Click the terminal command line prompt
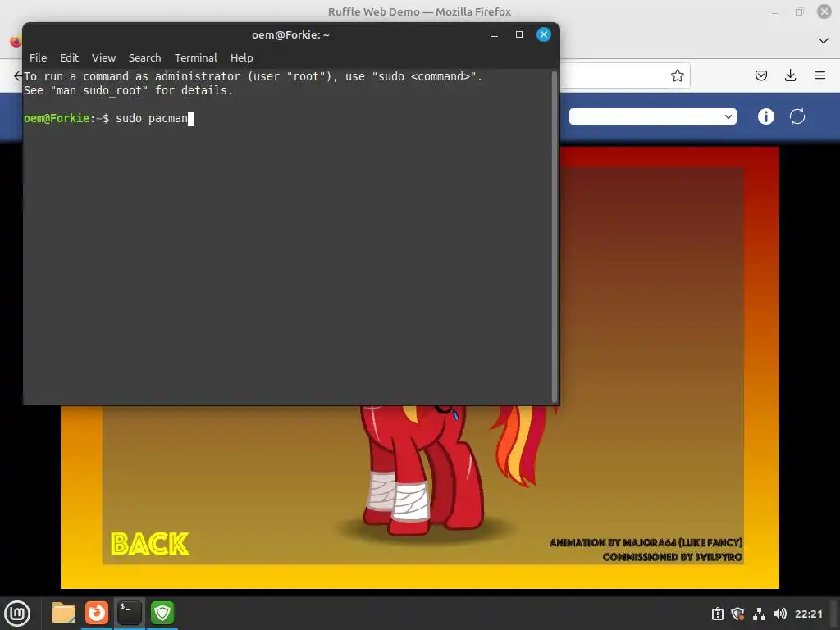The height and width of the screenshot is (630, 840). [x=109, y=118]
